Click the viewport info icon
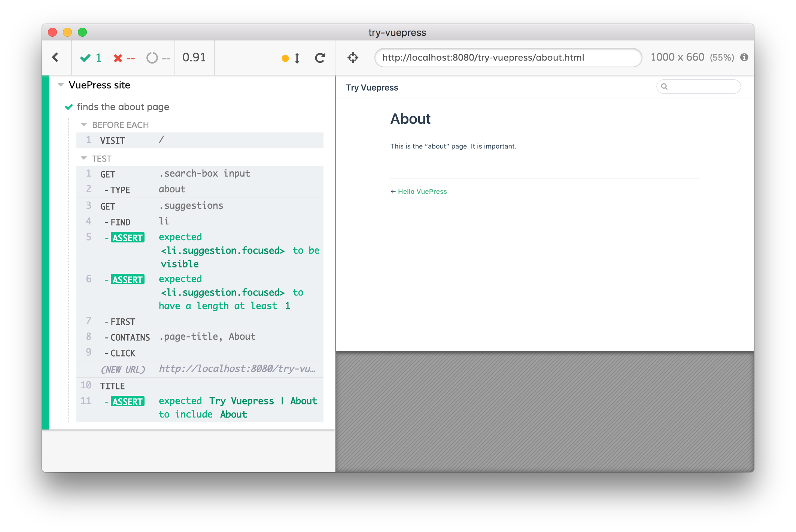The image size is (796, 532). click(x=744, y=57)
